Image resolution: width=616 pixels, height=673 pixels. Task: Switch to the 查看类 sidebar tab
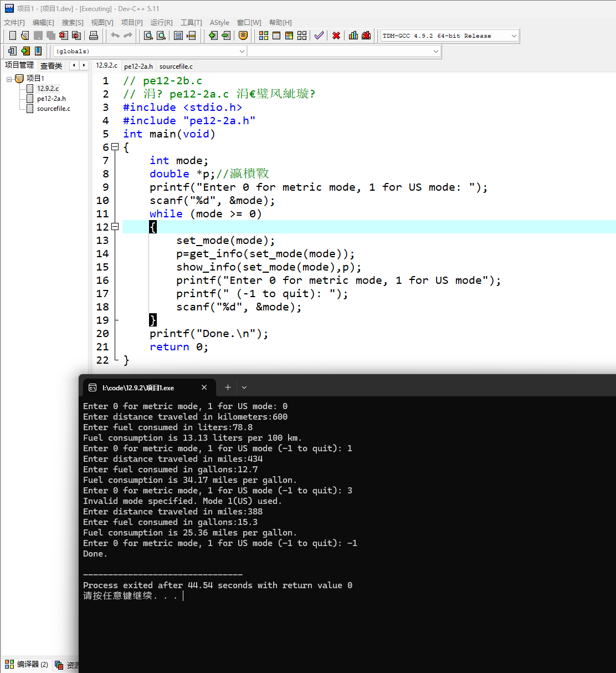point(52,66)
